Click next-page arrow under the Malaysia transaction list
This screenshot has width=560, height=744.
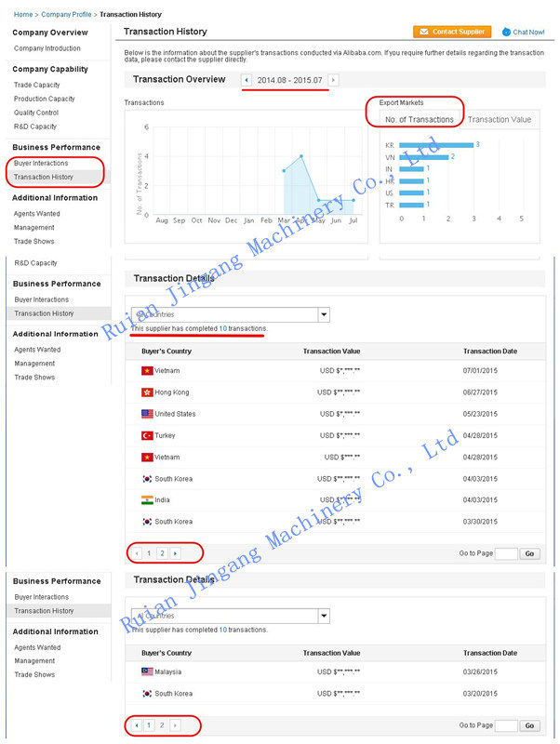pyautogui.click(x=175, y=725)
